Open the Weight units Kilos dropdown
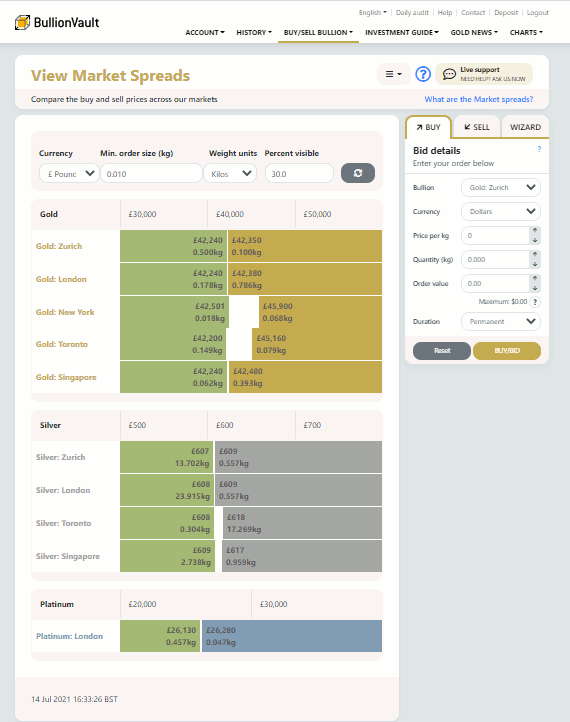 click(230, 174)
